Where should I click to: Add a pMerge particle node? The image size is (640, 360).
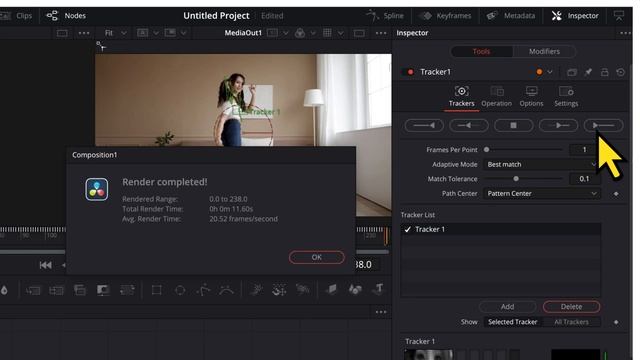pos(279,290)
